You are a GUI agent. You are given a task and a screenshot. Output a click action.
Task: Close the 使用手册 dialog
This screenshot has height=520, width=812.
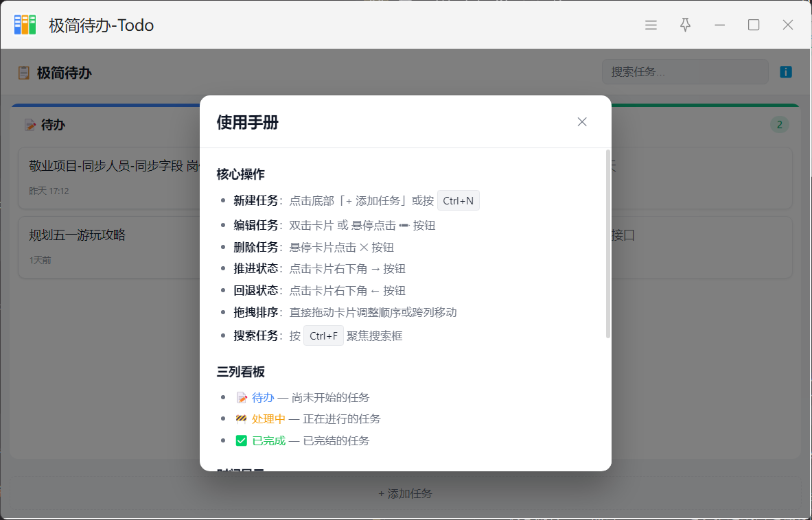click(x=582, y=122)
